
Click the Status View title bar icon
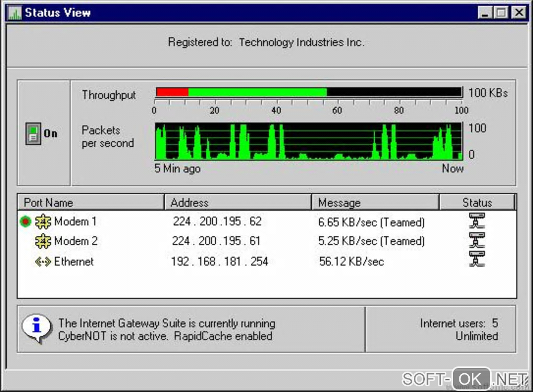(15, 13)
